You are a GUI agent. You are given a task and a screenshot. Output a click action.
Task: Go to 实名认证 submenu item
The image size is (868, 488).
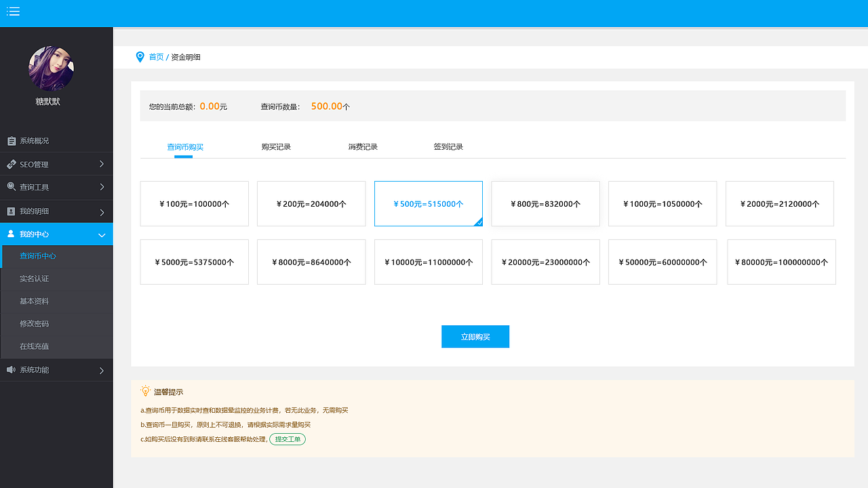coord(56,279)
